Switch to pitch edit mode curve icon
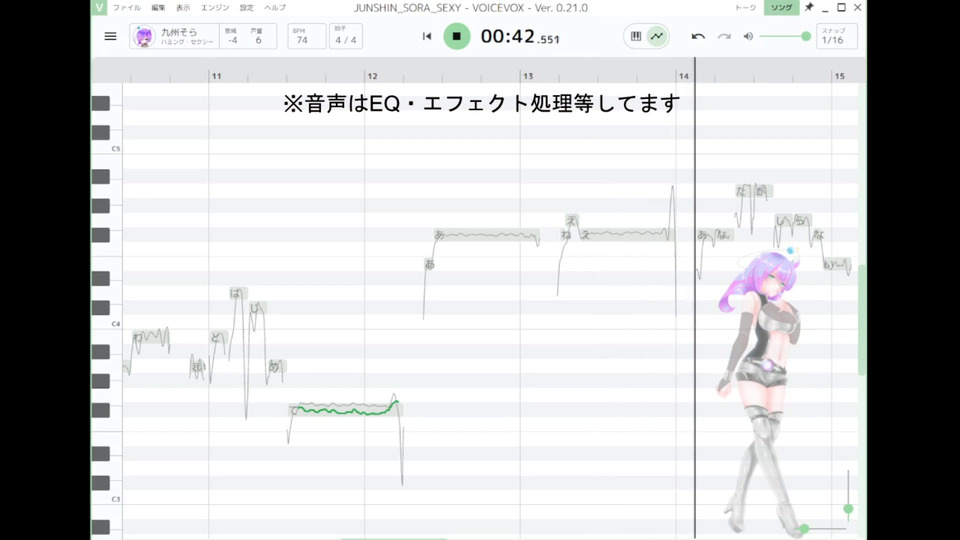 (657, 37)
